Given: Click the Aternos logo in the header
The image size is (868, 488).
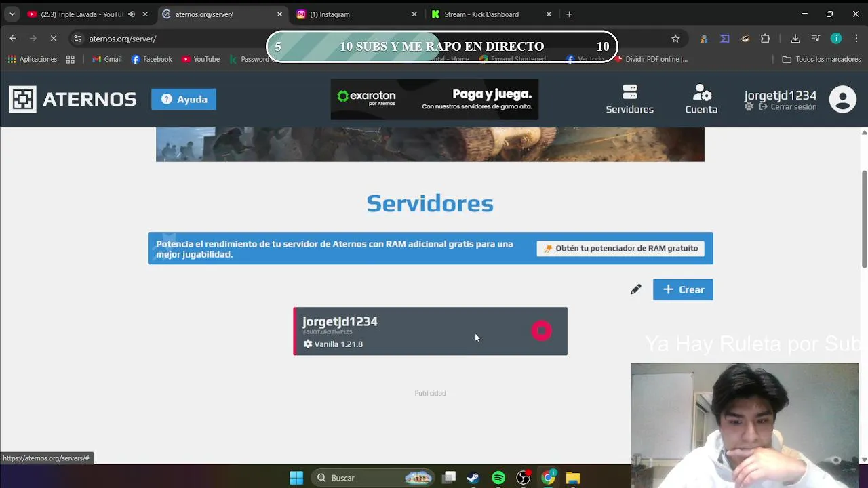Looking at the screenshot, I should pos(73,99).
